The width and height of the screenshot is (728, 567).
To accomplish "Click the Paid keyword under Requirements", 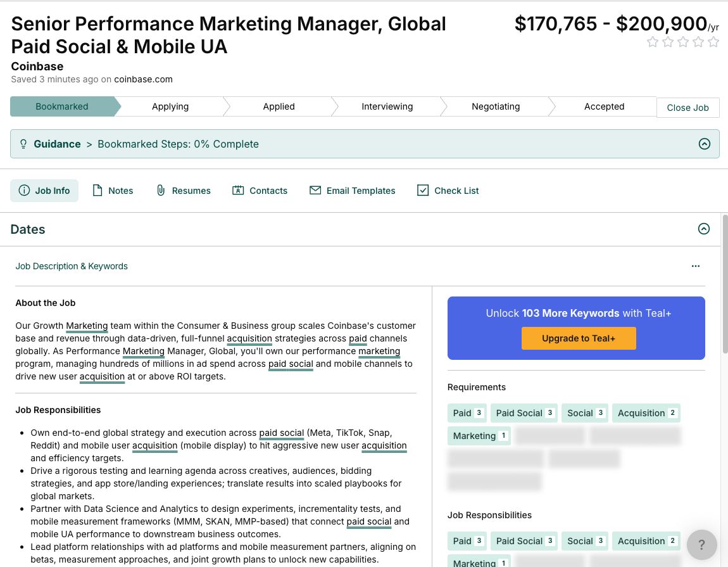I will click(467, 412).
